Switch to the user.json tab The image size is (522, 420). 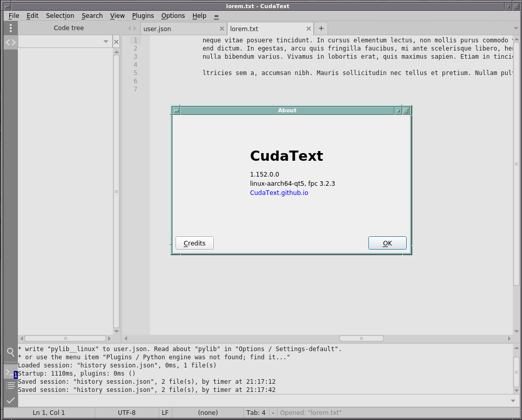(157, 29)
